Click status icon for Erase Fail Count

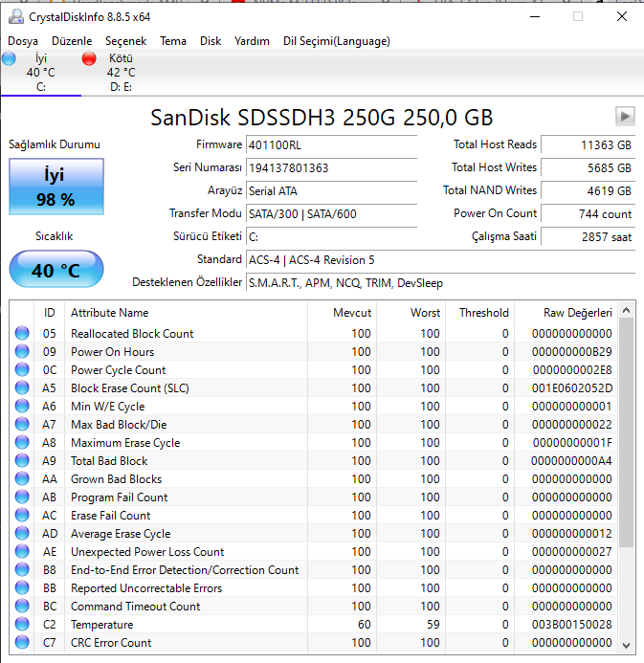click(22, 515)
